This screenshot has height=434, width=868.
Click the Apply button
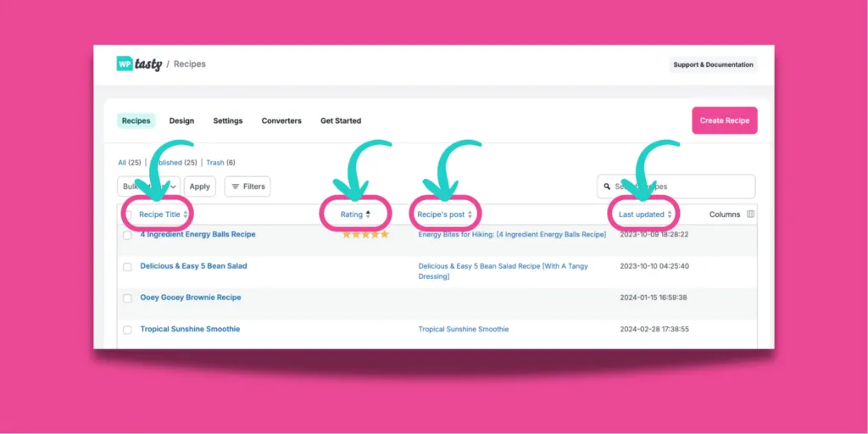[x=200, y=186]
